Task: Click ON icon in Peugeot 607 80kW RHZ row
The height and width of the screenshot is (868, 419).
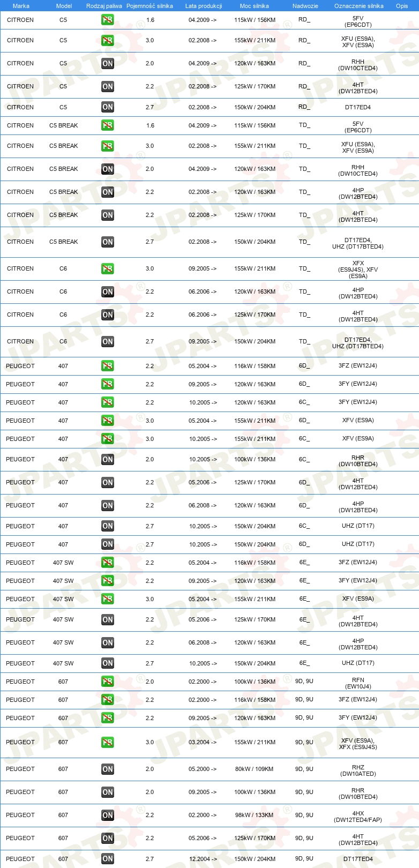Action: [x=107, y=769]
